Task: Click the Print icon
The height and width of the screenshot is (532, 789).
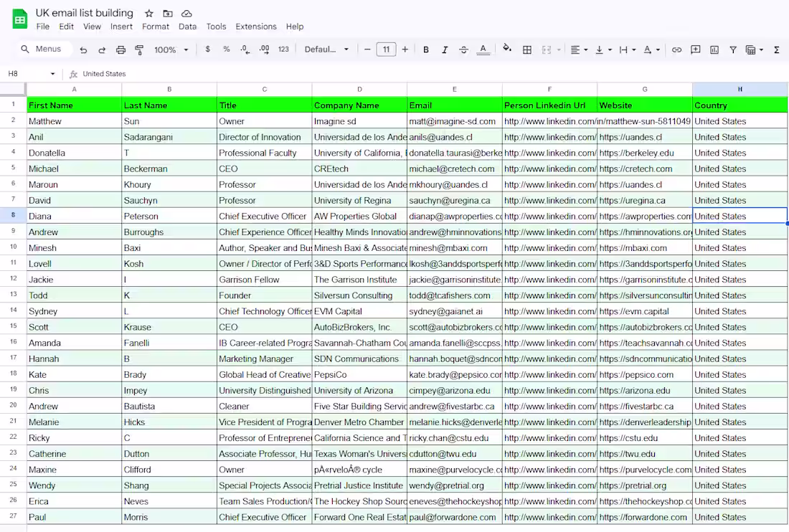Action: click(121, 49)
